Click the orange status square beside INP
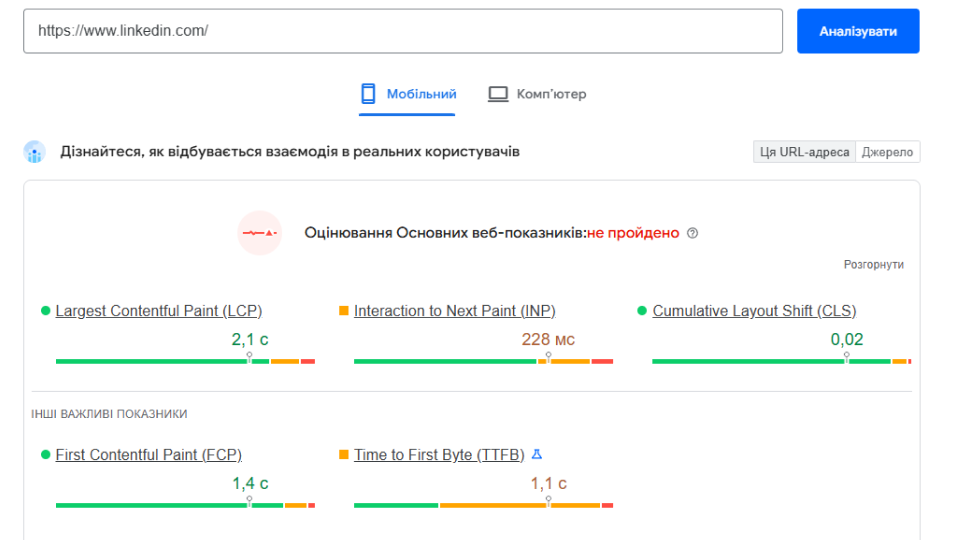The width and height of the screenshot is (960, 540). tap(343, 311)
